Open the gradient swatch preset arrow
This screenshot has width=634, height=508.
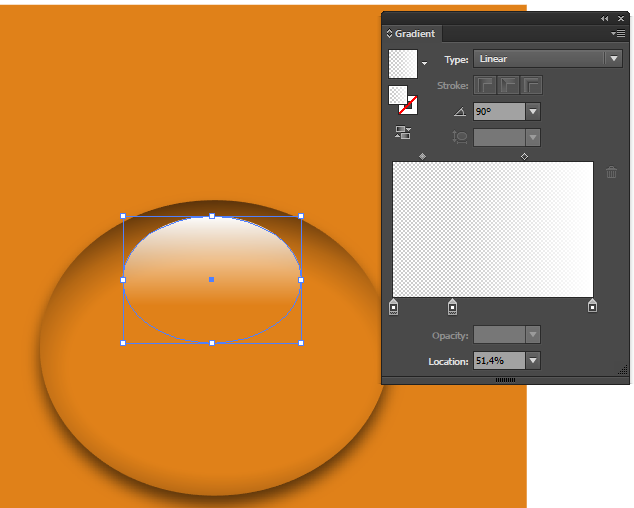click(x=424, y=64)
